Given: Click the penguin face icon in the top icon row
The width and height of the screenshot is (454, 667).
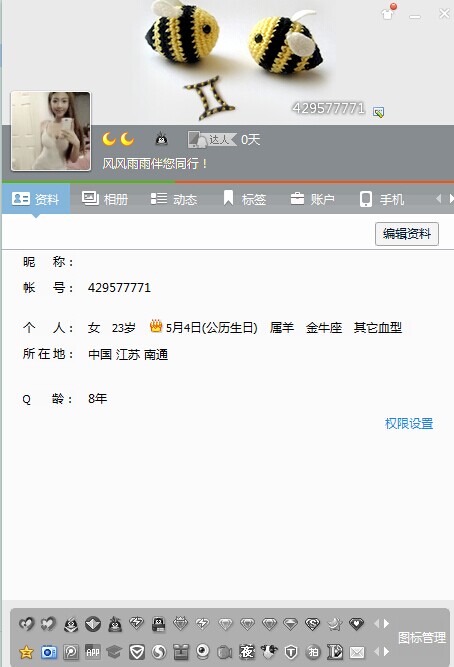Looking at the screenshot, I should (x=71, y=624).
